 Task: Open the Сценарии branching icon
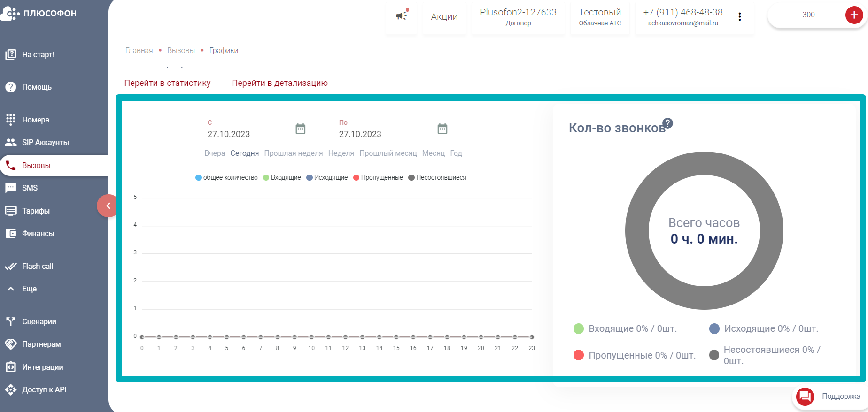(x=10, y=321)
